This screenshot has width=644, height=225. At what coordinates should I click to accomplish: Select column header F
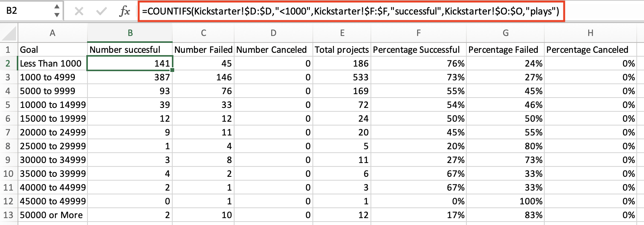coord(419,33)
